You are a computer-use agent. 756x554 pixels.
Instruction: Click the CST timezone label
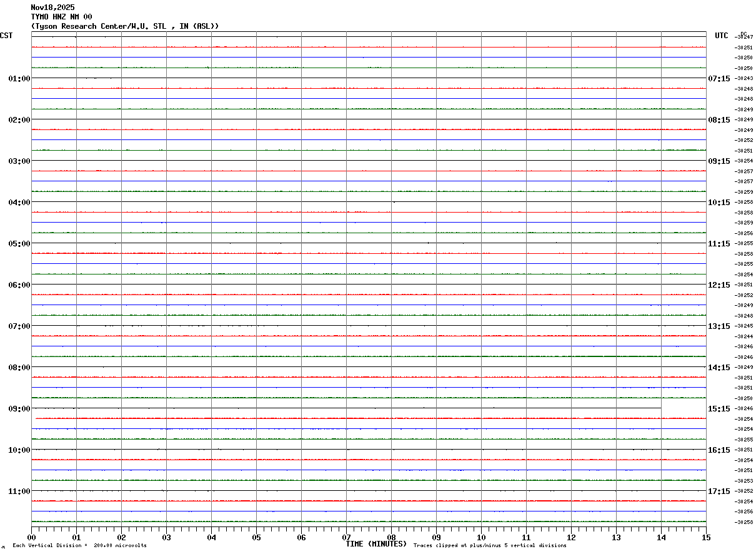[x=6, y=36]
